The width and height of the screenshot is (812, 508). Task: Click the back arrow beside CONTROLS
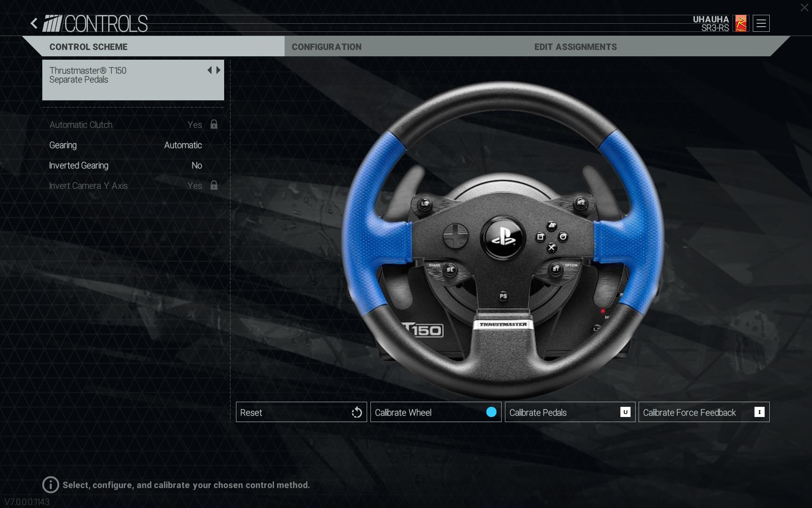pos(34,23)
